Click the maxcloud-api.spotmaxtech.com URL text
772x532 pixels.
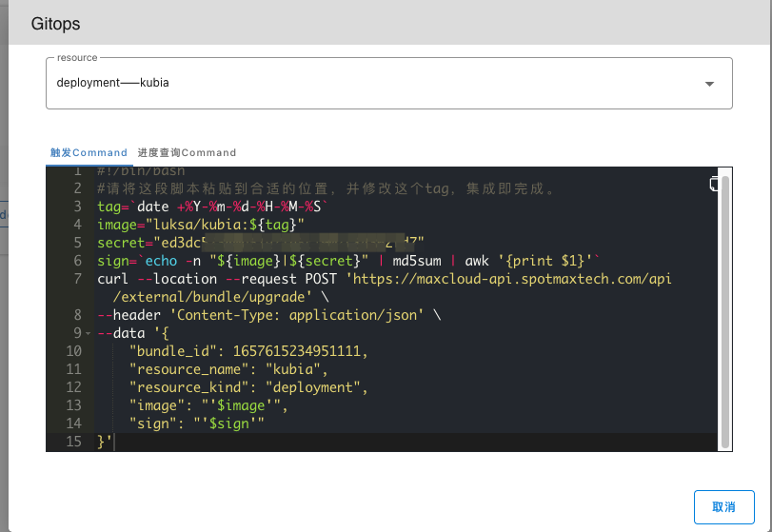click(512, 279)
